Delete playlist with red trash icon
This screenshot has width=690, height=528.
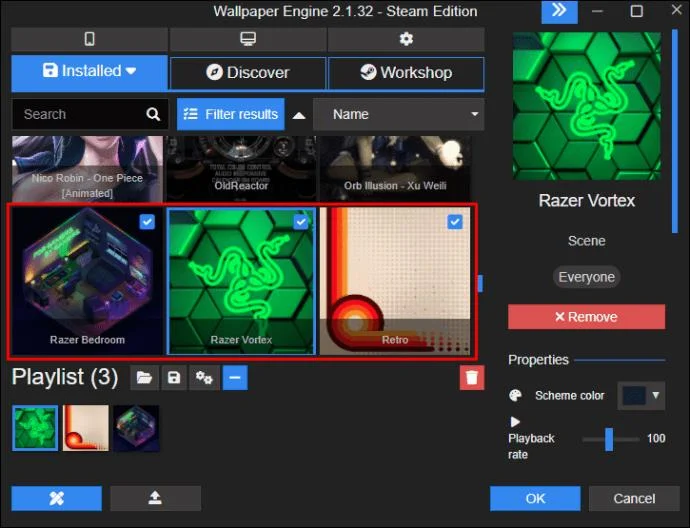tap(472, 378)
